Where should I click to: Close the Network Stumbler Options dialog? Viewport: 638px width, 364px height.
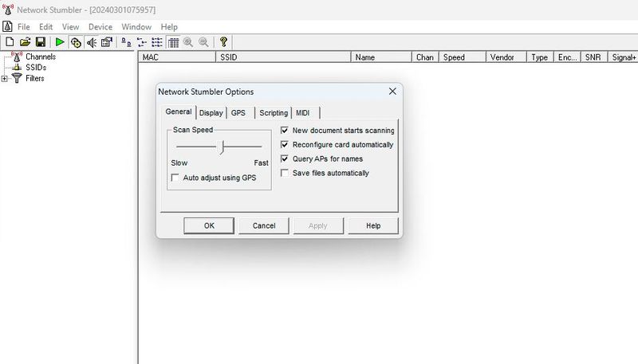click(x=392, y=92)
